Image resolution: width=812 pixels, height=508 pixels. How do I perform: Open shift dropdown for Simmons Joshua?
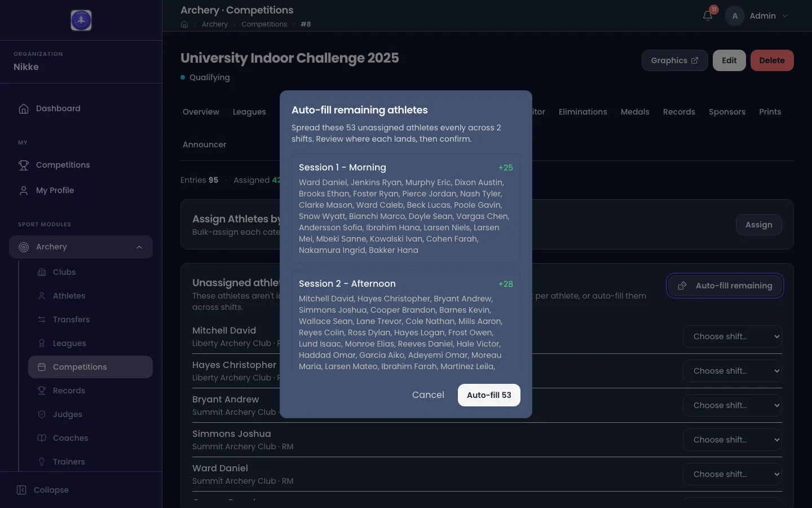[732, 440]
